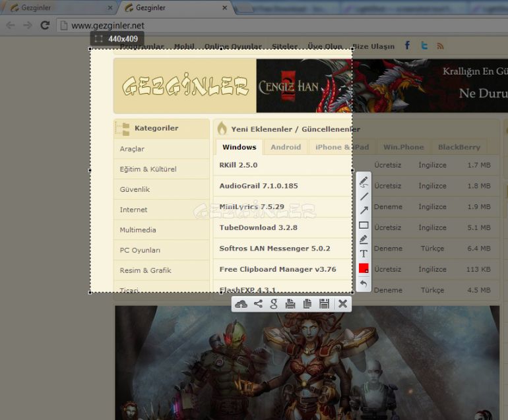Select the Lightshot line tool
The height and width of the screenshot is (420, 508).
click(364, 196)
